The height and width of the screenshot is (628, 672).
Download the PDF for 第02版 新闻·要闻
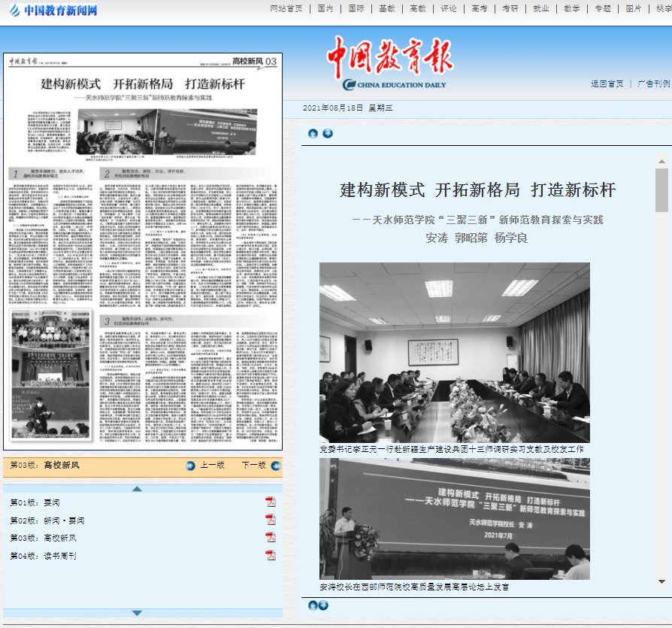point(271,520)
